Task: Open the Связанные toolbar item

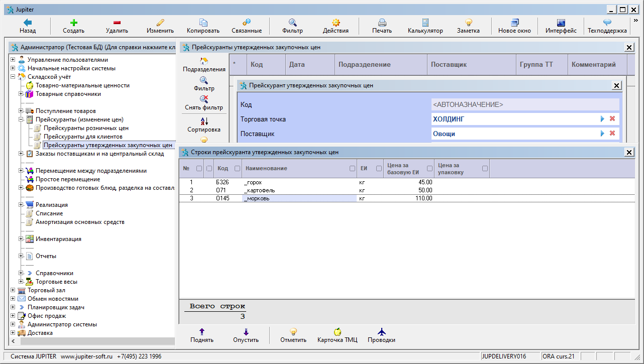Action: [x=247, y=26]
